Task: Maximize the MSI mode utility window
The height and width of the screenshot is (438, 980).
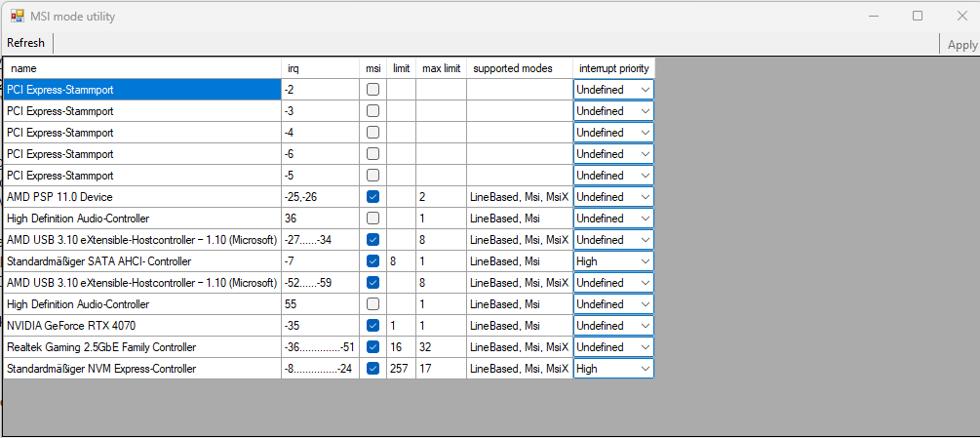Action: (x=917, y=17)
